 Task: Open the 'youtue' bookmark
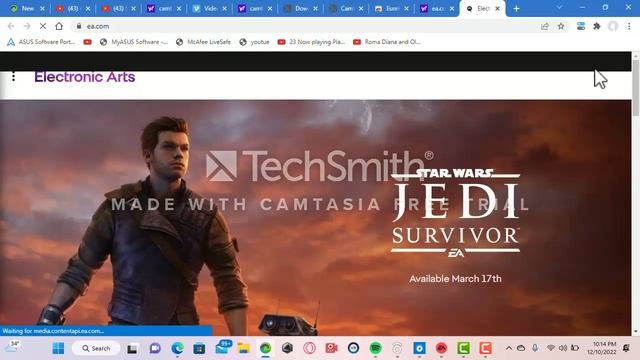[x=254, y=42]
